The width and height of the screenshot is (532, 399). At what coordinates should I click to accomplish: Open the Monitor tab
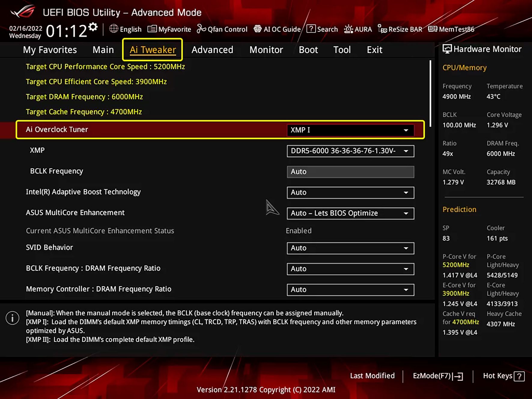click(x=266, y=50)
